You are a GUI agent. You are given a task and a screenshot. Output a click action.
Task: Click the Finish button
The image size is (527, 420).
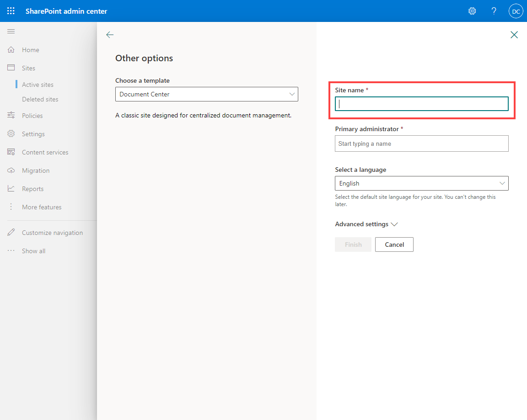point(353,245)
